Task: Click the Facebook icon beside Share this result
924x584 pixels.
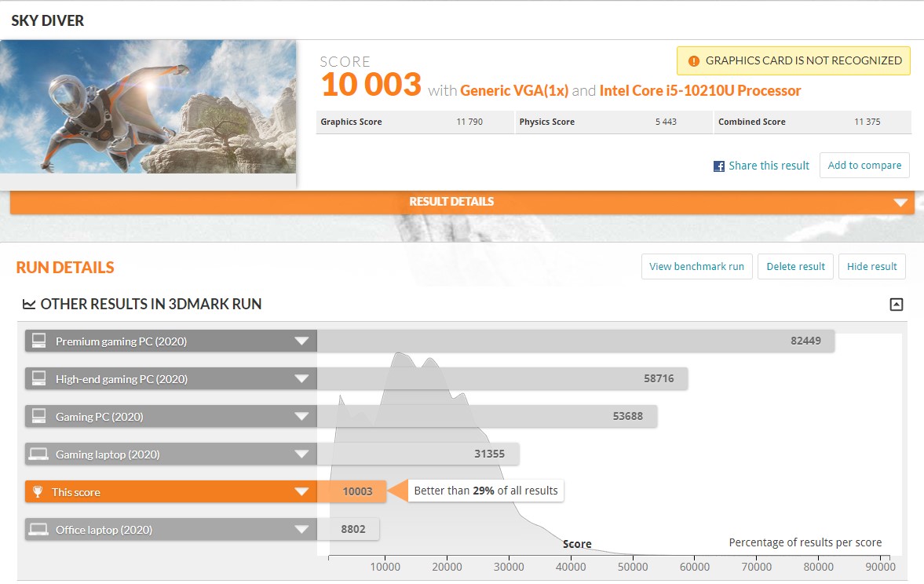Action: click(719, 166)
